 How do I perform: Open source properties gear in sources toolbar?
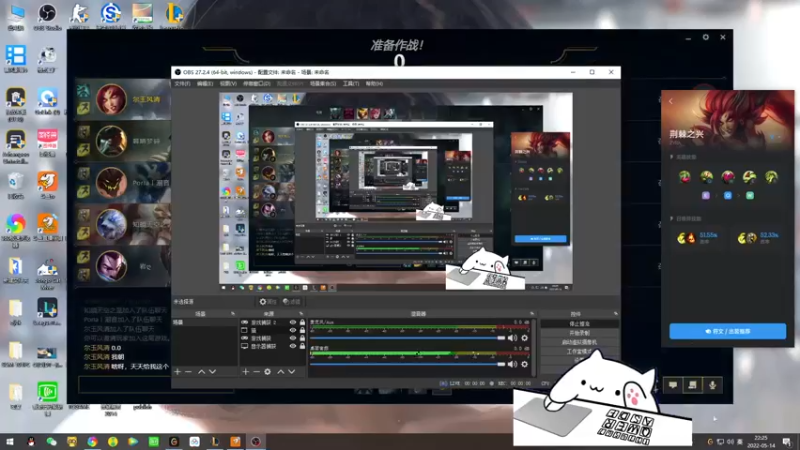pos(267,372)
